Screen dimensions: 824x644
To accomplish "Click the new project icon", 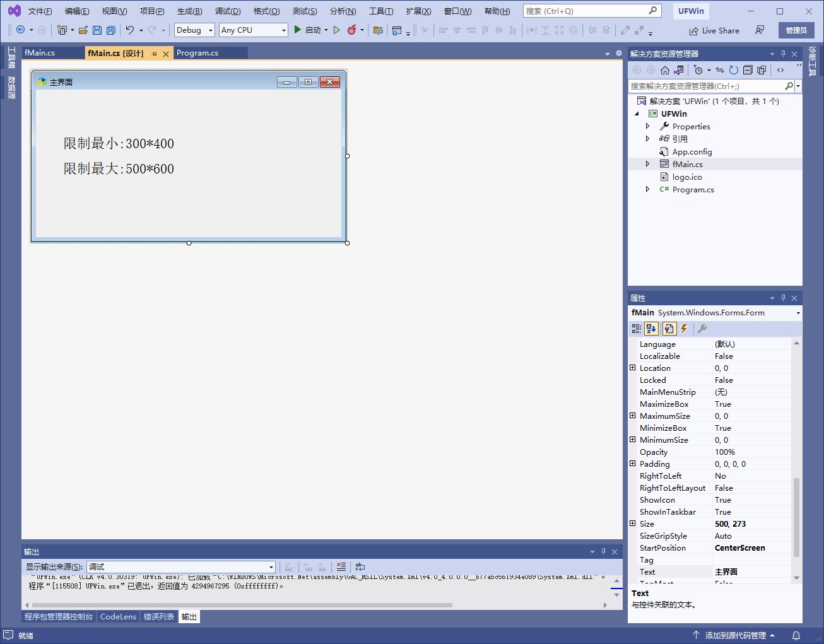I will (61, 30).
